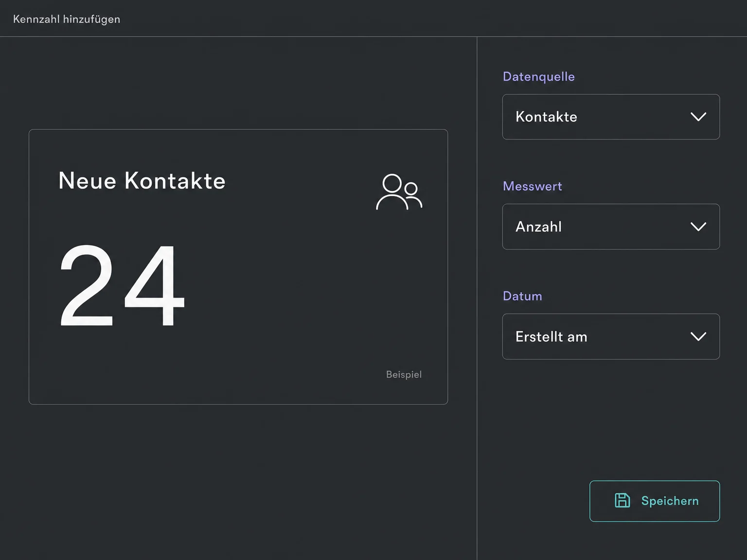Click the Datum field label

click(522, 296)
